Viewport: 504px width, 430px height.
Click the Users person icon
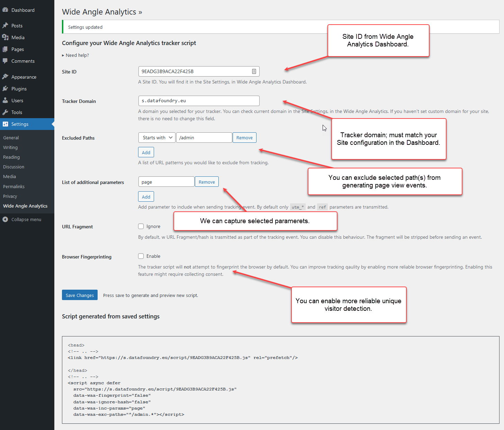click(x=5, y=100)
